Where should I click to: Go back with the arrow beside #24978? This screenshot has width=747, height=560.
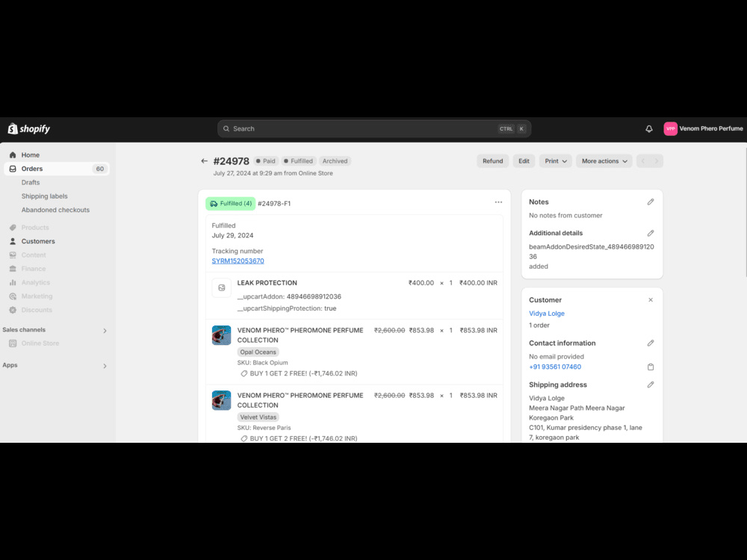click(205, 161)
